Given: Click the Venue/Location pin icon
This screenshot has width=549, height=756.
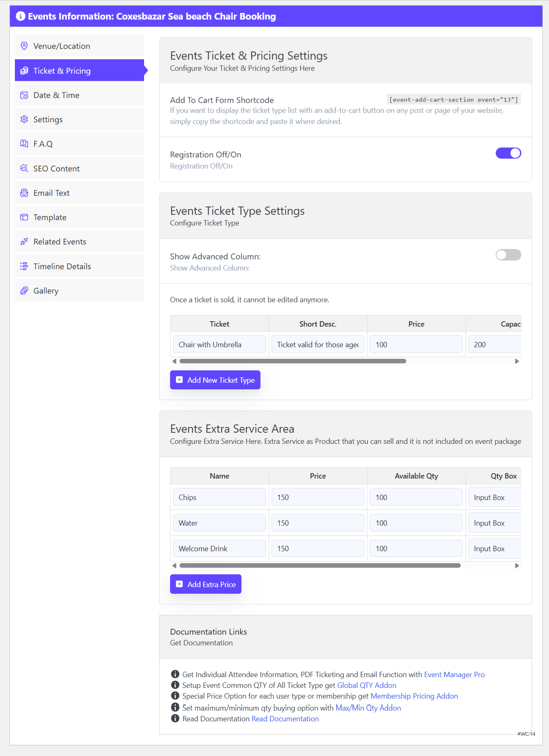Looking at the screenshot, I should pos(24,46).
